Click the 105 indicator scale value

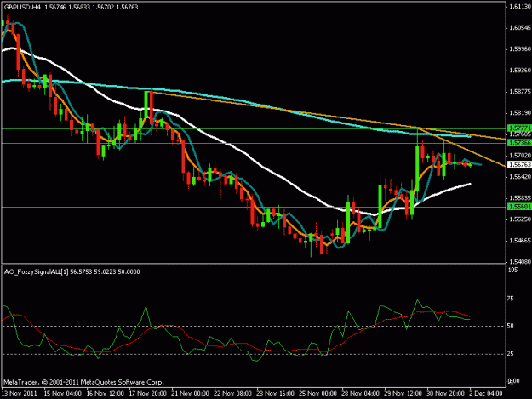pos(513,271)
